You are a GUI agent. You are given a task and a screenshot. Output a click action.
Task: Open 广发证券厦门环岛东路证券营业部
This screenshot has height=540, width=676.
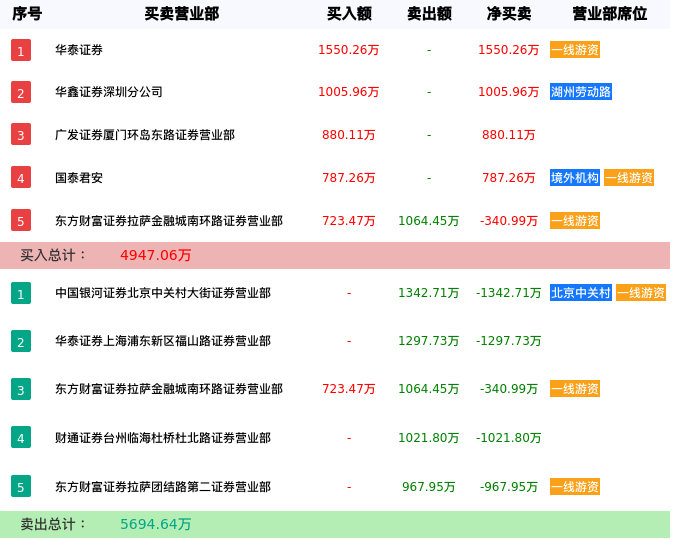[145, 135]
